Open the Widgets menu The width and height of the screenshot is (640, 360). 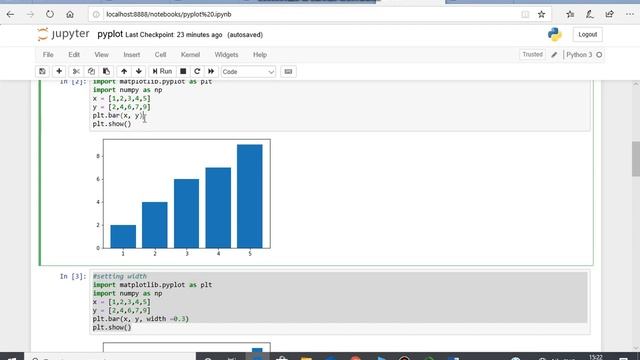click(x=226, y=55)
